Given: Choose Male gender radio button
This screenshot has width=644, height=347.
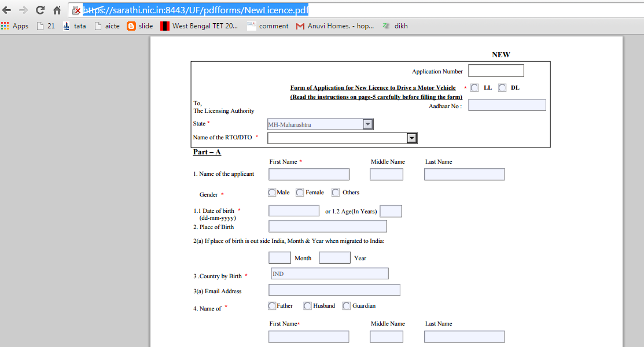Looking at the screenshot, I should [271, 192].
